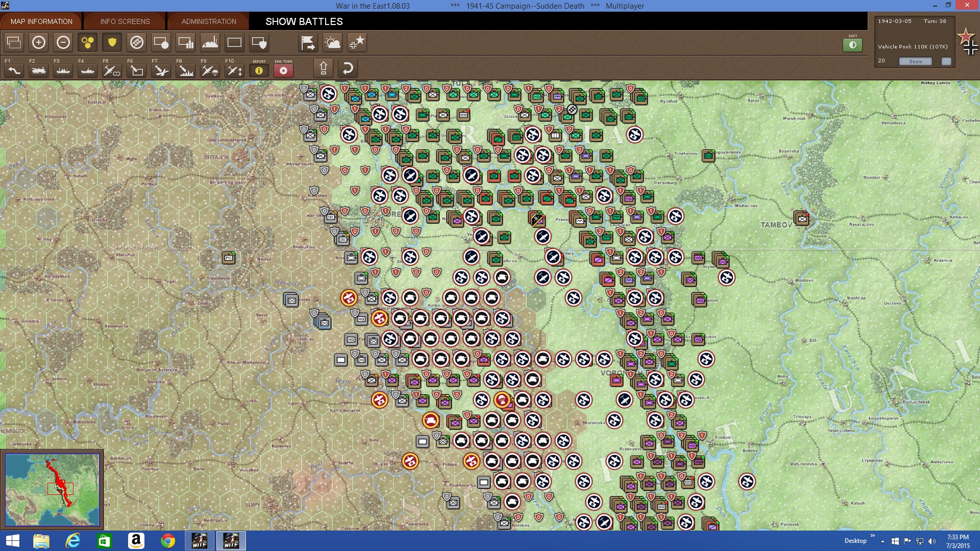Viewport: 980px width, 551px height.
Task: Click the Soviet star and cross emblem
Action: 968,42
